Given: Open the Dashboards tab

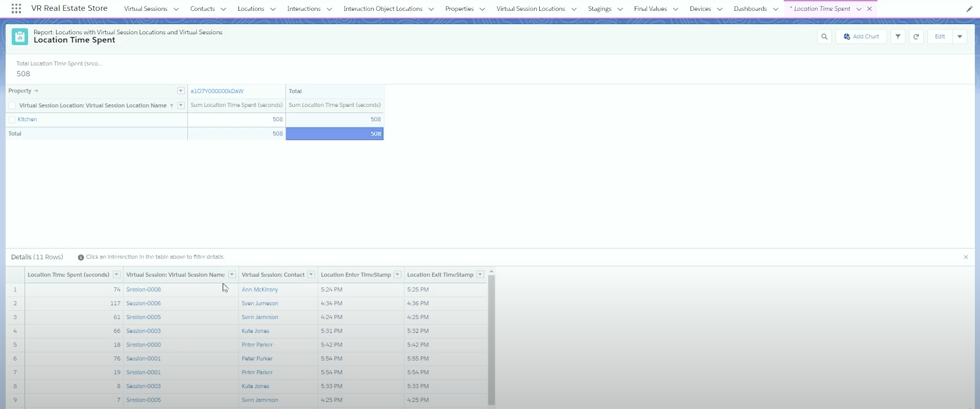Looking at the screenshot, I should (x=750, y=9).
